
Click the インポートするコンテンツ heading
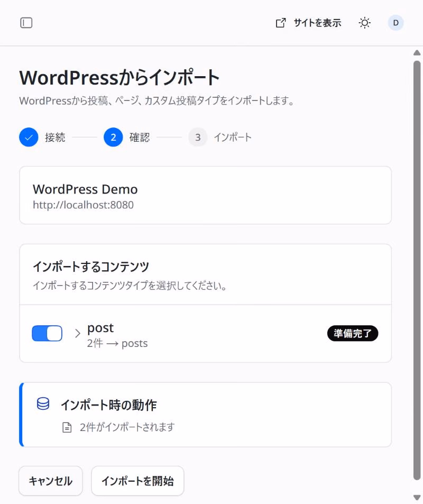91,267
